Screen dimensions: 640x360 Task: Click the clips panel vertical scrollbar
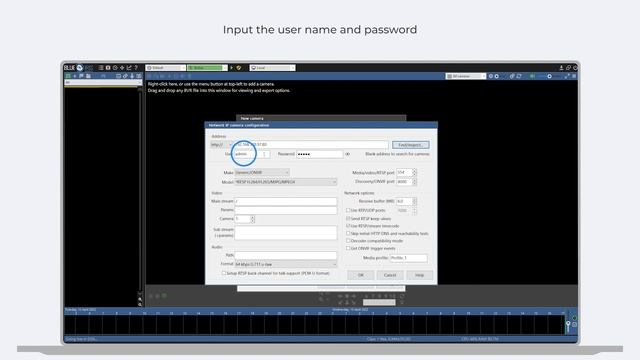140,192
